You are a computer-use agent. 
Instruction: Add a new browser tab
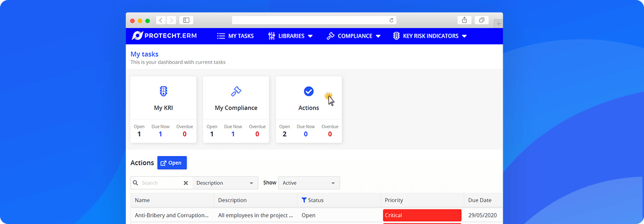coord(498,23)
